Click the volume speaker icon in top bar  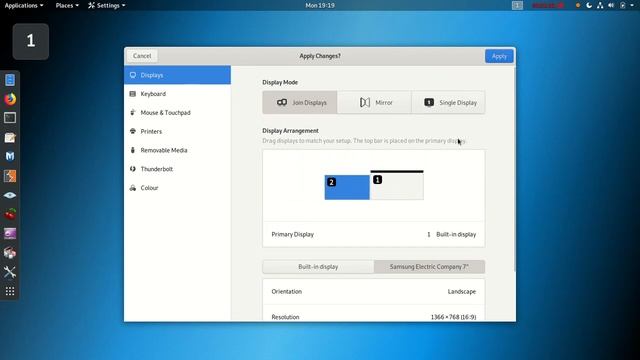click(x=611, y=5)
